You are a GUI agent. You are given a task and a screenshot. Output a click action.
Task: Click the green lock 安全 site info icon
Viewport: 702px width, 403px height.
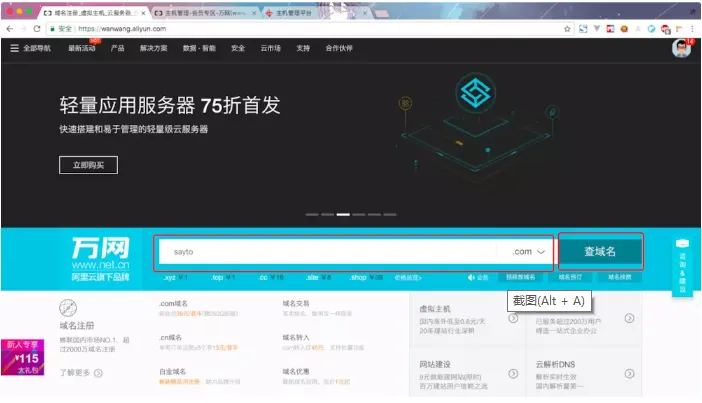52,29
